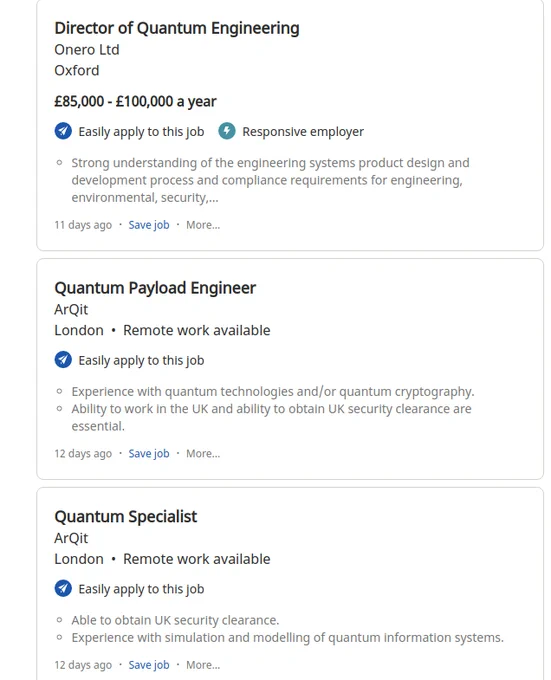Expand More... on Quantum Payload Engineer listing
This screenshot has height=680, width=551.
(x=203, y=454)
